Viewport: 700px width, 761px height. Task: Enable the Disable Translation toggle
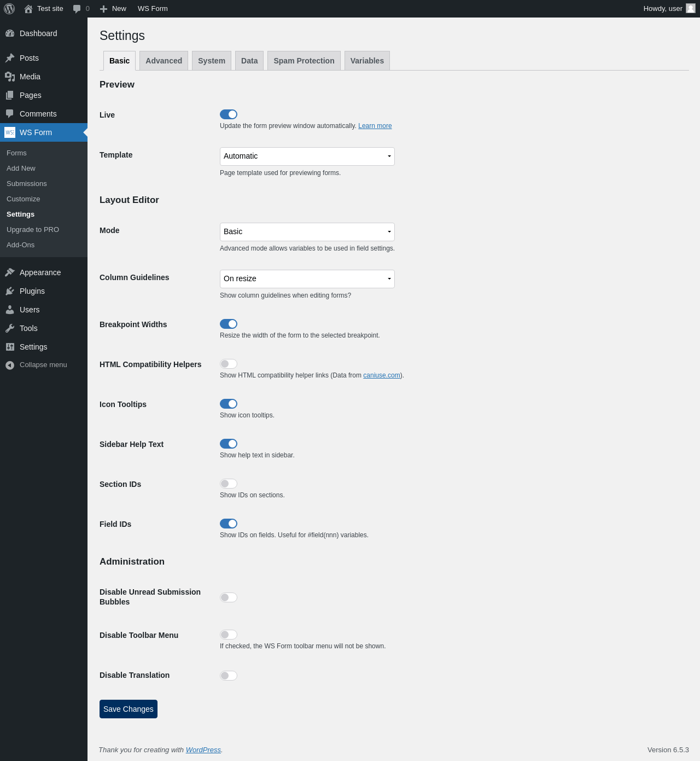tap(229, 676)
